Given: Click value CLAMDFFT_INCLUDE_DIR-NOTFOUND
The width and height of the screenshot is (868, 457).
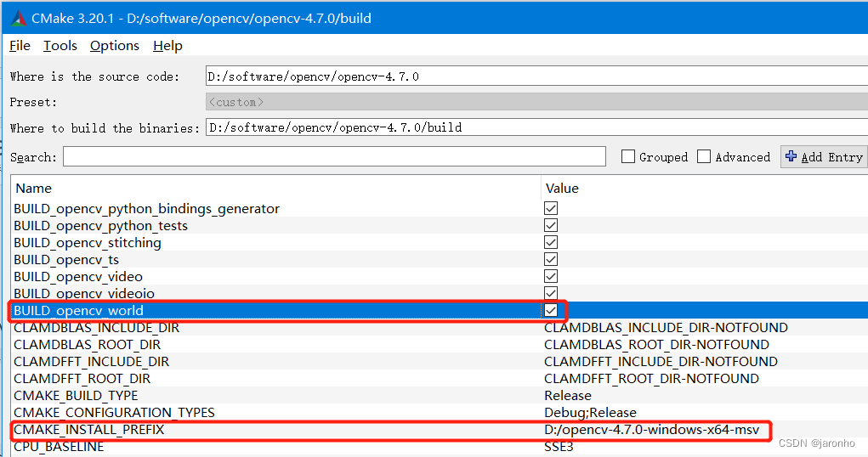Looking at the screenshot, I should click(x=661, y=361).
